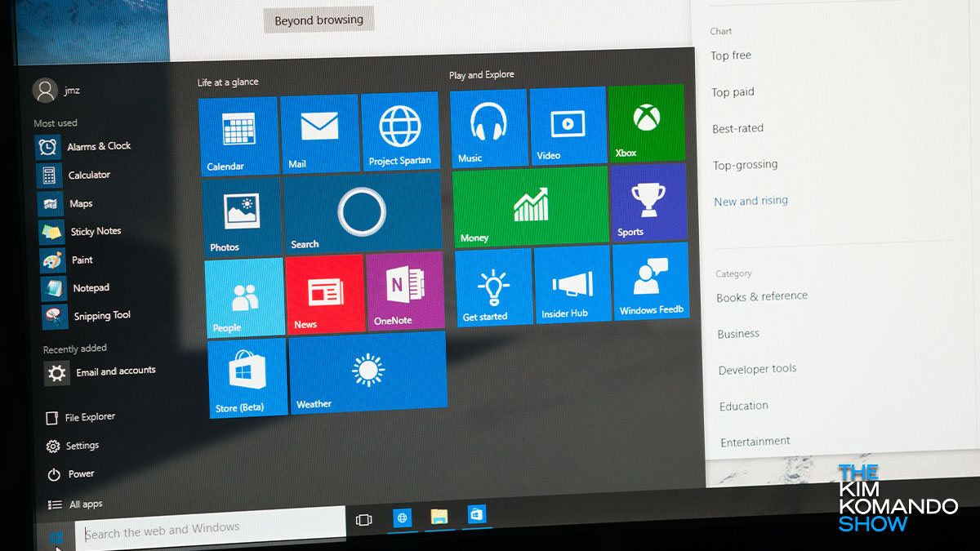
Task: Open the Power options menu
Action: coord(80,473)
